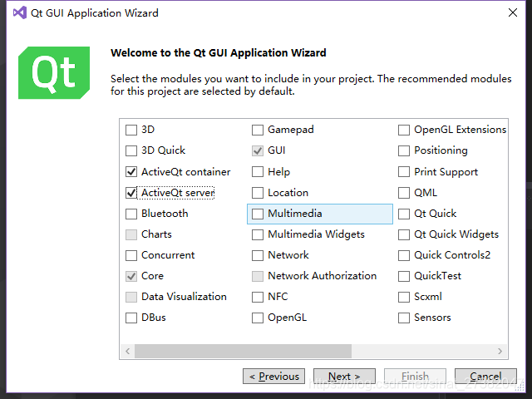Screen dimensions: 532x399
Task: Click the module list horizontal scrollbar thumb
Action: [x=243, y=351]
